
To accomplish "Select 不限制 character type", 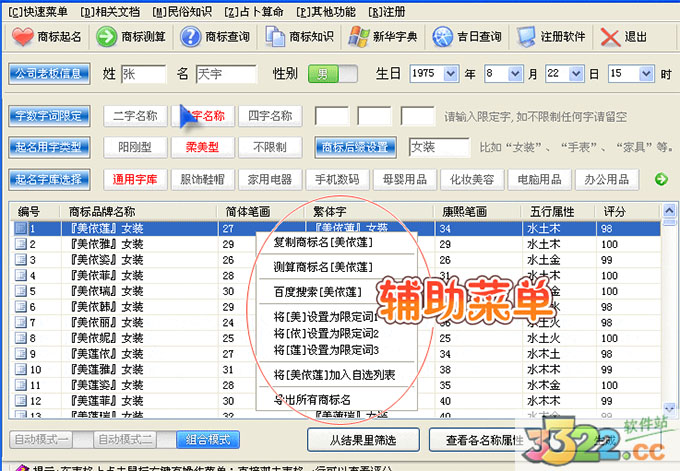I will (x=270, y=147).
